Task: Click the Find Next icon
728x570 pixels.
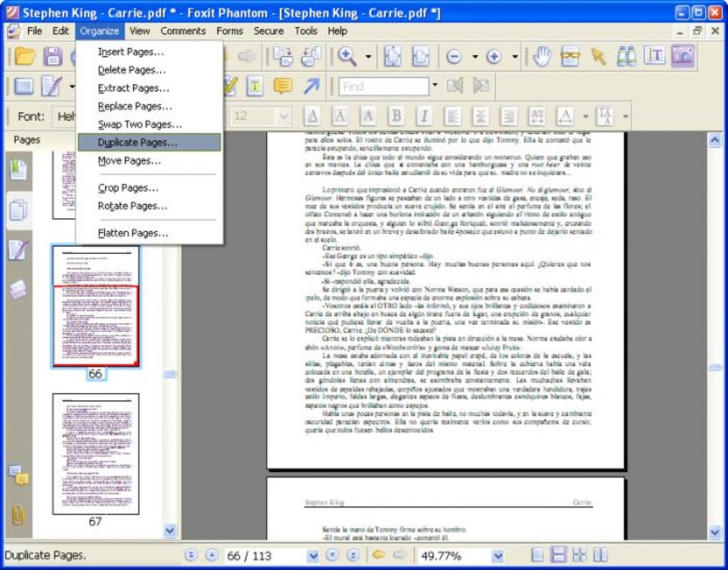Action: (481, 86)
